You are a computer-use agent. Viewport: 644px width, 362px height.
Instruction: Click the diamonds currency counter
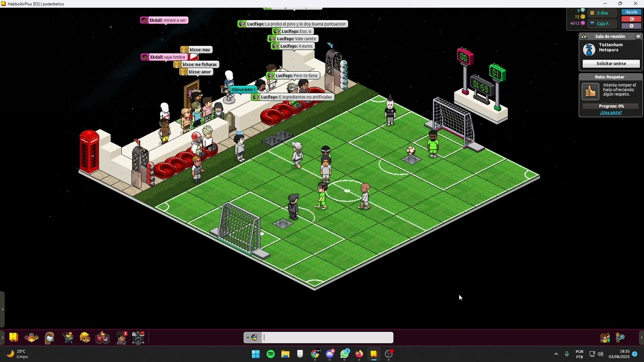(581, 11)
